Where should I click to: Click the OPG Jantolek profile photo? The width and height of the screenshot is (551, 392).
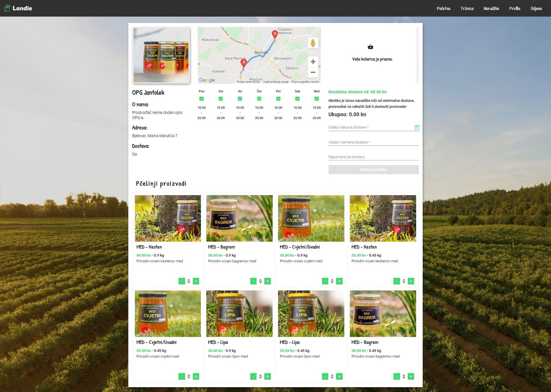click(161, 55)
